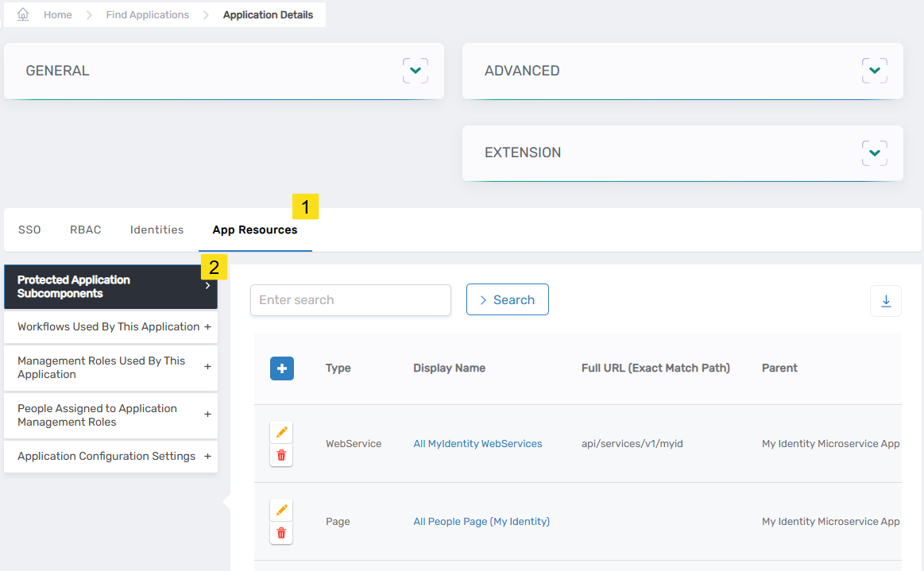The height and width of the screenshot is (571, 924).
Task: Expand Workflows Used By This Application
Action: [x=209, y=326]
